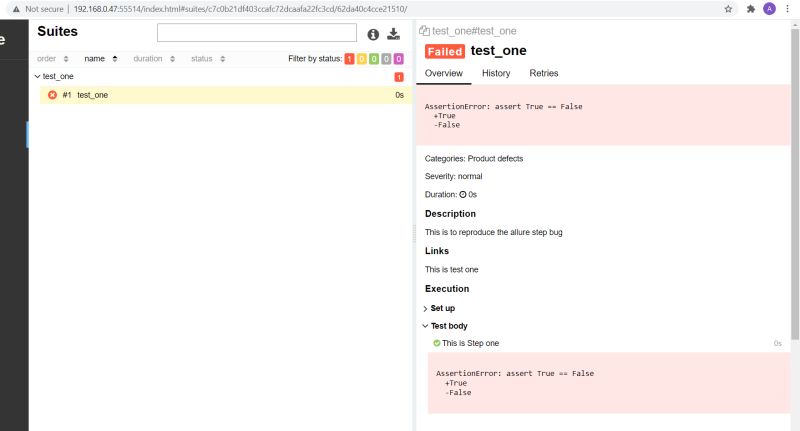Image resolution: width=800 pixels, height=431 pixels.
Task: Click 'Categories: Product defects' text
Action: (x=474, y=159)
